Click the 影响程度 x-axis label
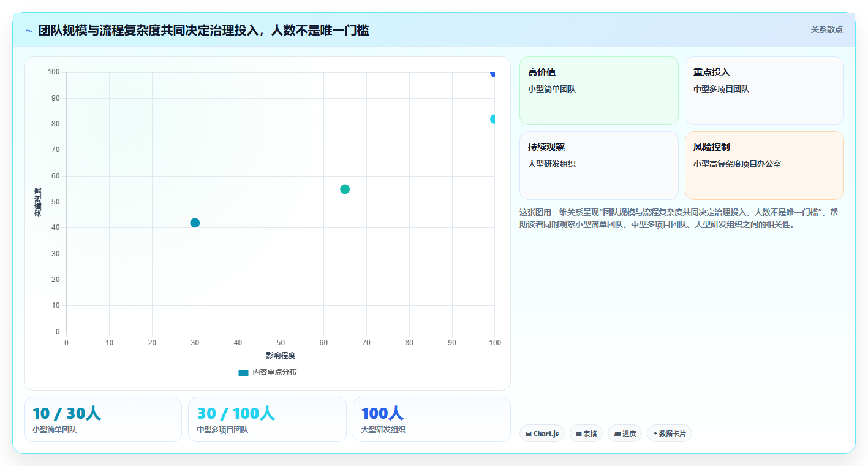 coord(281,356)
